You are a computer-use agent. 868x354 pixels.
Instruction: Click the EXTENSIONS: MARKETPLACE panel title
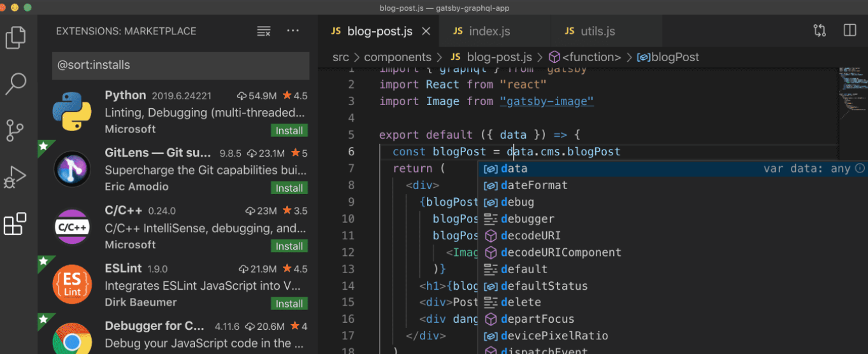coord(126,31)
